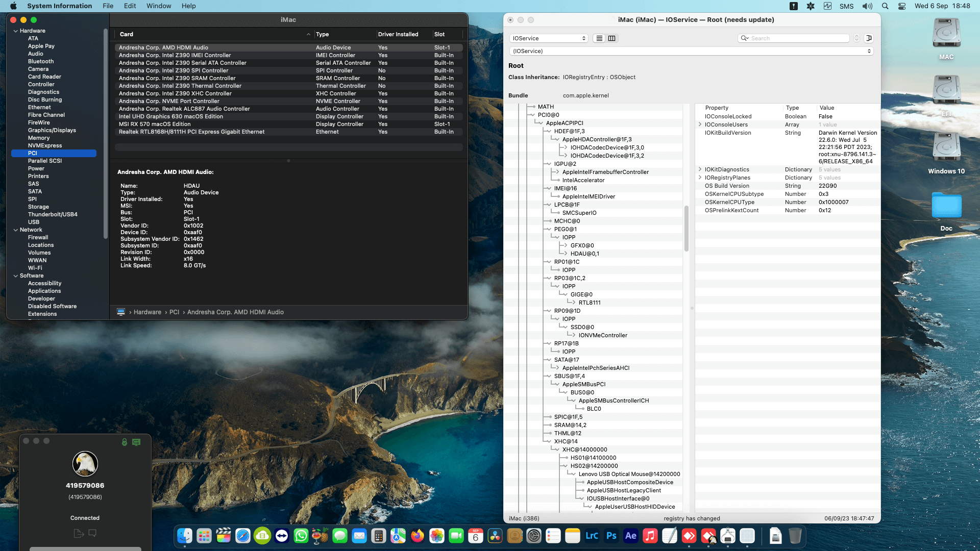Open the Edit menu
The height and width of the screenshot is (551, 980).
tap(130, 6)
